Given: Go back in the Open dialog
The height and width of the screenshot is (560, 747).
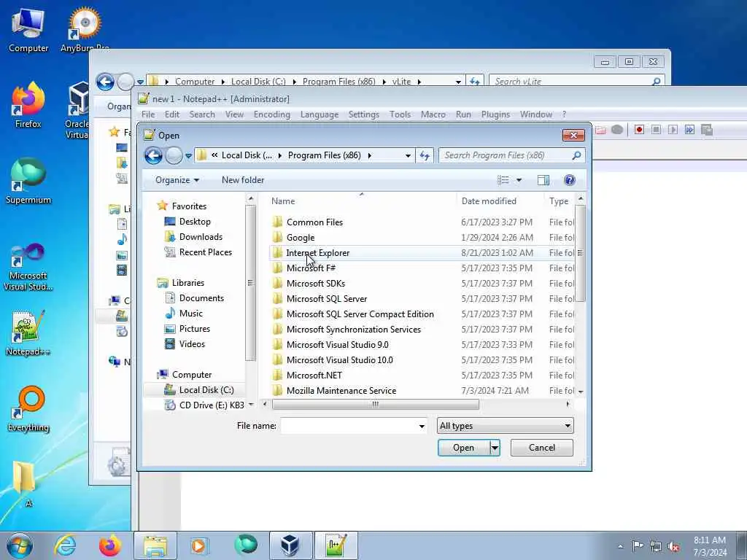Looking at the screenshot, I should click(153, 155).
